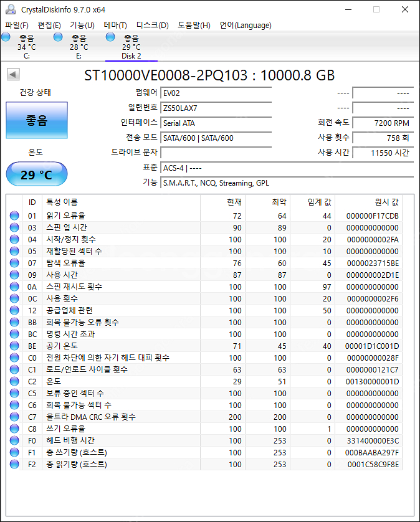Click the blue status orb for C: drive

click(6, 37)
